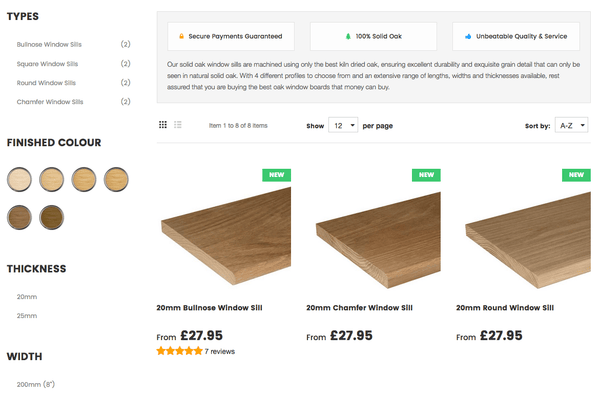Open the Show 12 per page dropdown
The width and height of the screenshot is (600, 394).
[343, 125]
